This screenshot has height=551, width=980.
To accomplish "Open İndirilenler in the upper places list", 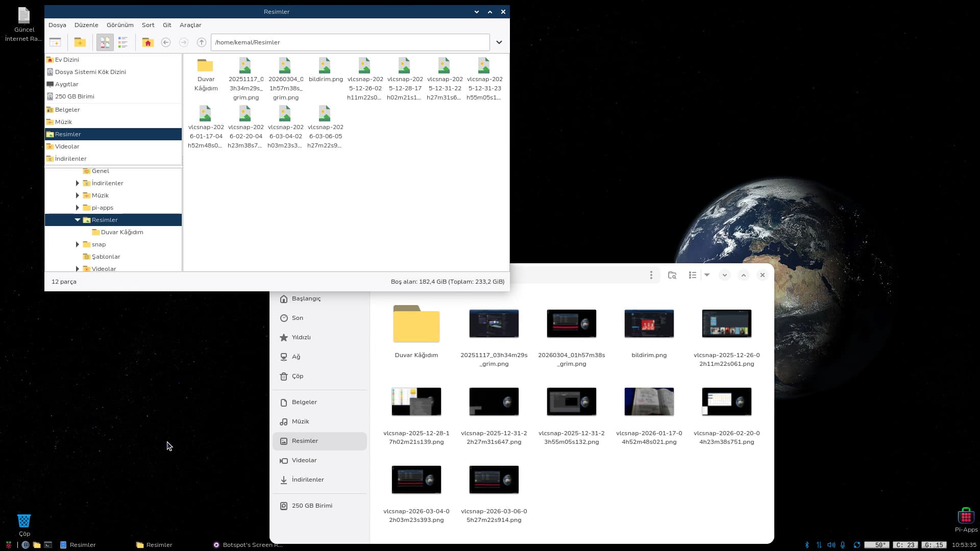I will point(70,159).
